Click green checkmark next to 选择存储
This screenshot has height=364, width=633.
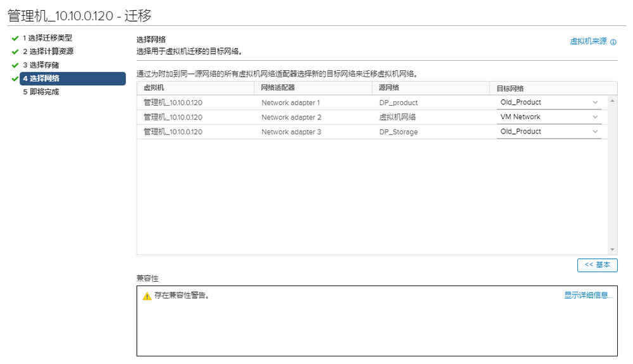pos(15,65)
